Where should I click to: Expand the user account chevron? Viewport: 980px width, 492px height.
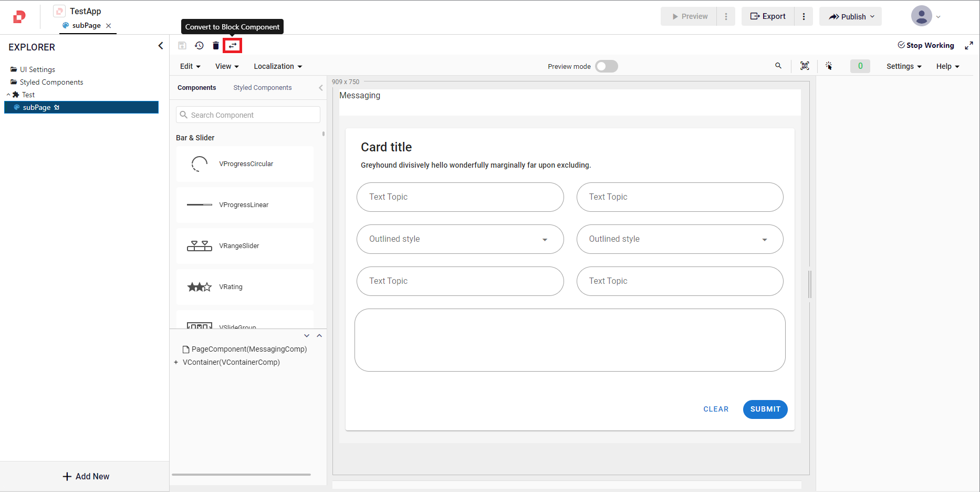pyautogui.click(x=939, y=17)
